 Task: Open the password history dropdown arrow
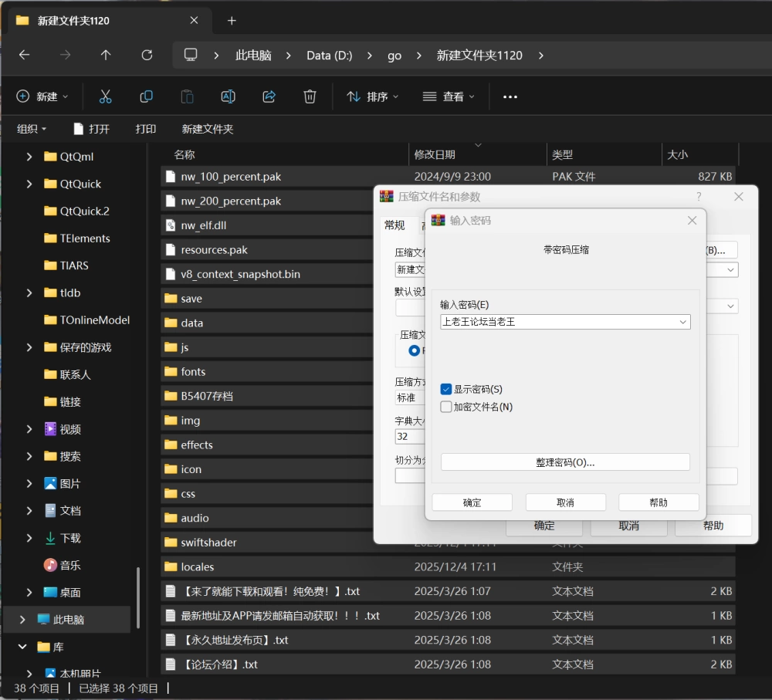click(683, 322)
